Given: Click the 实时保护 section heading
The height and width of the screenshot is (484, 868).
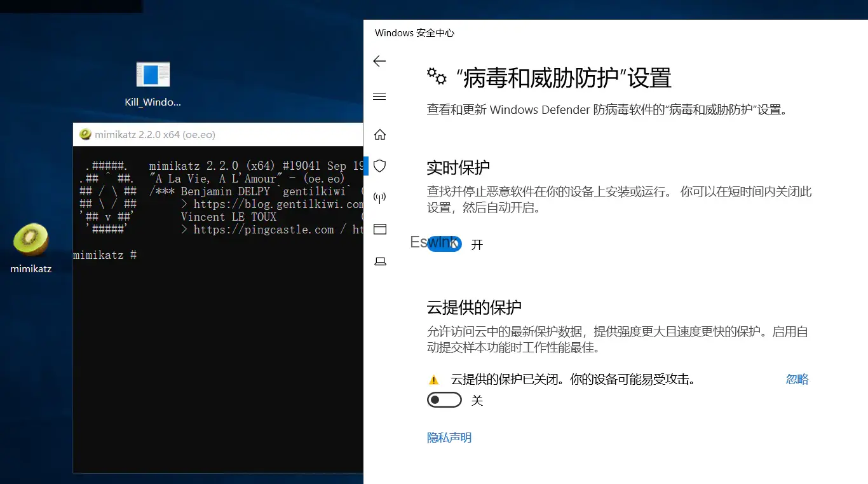Looking at the screenshot, I should point(458,168).
